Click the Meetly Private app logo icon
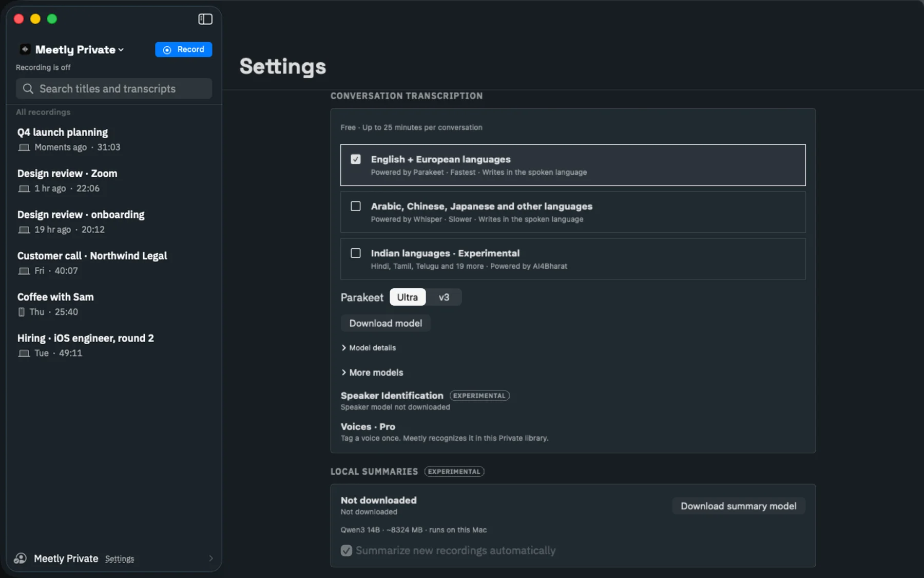Viewport: 924px width, 578px height. click(25, 49)
